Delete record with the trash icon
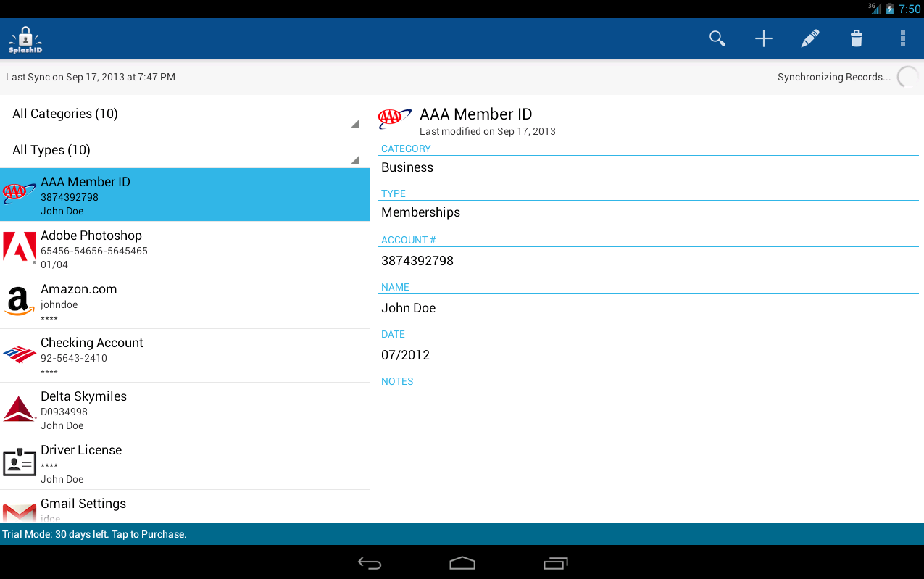924x579 pixels. point(857,38)
